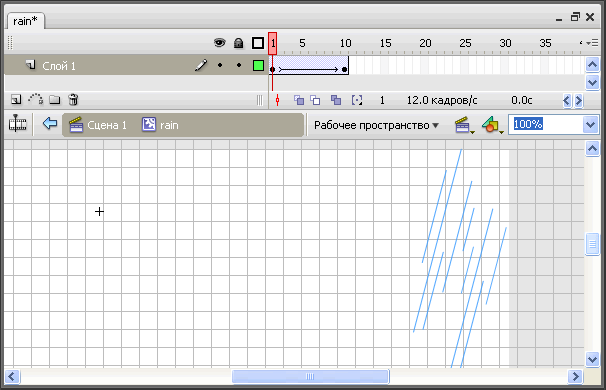
Task: Click the pencil icon on Слой 1
Action: pos(201,65)
